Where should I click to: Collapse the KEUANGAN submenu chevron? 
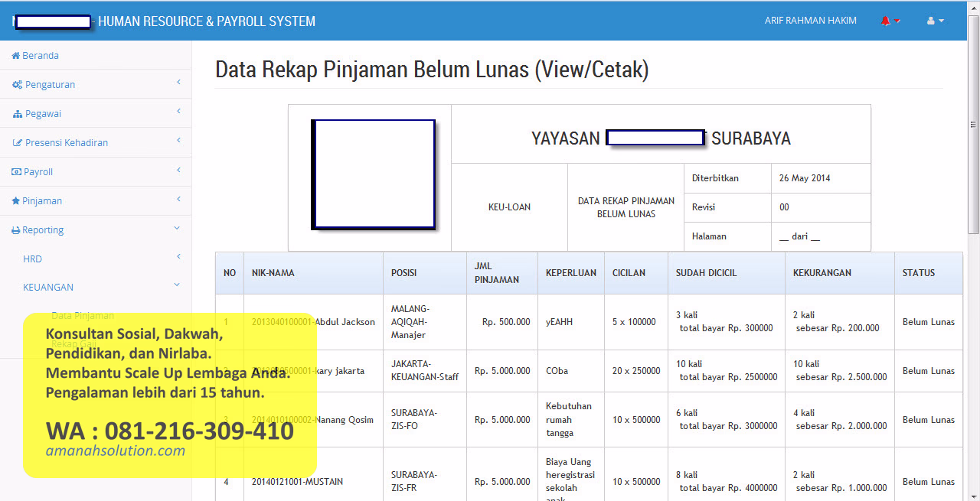(177, 285)
